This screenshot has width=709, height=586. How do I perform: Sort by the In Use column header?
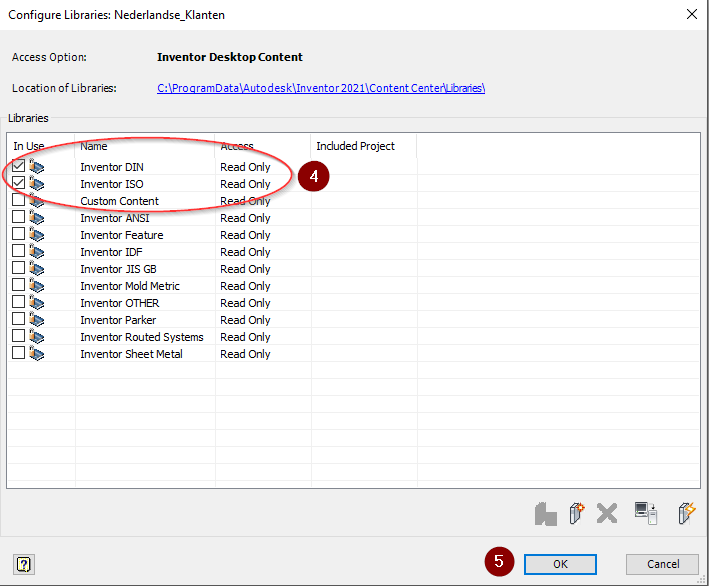[x=41, y=146]
